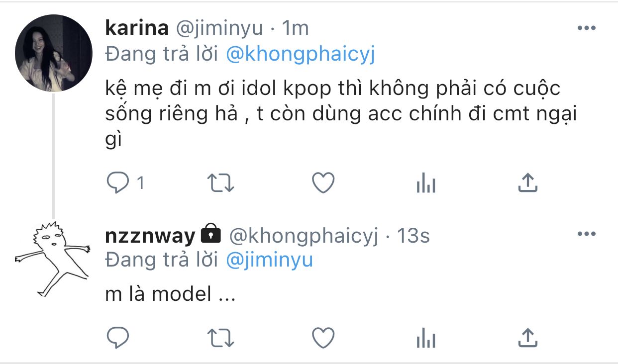Open karina's profile picture
618x364 pixels.
(x=54, y=53)
